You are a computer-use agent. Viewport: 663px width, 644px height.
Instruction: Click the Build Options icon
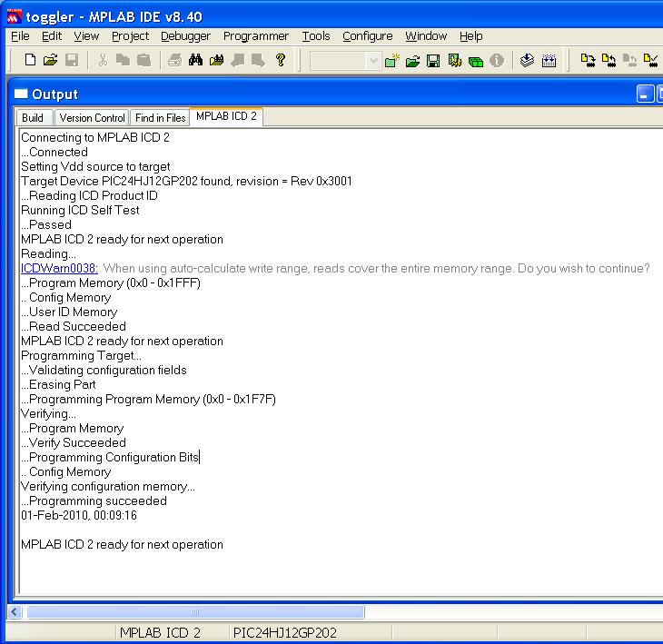coord(455,61)
